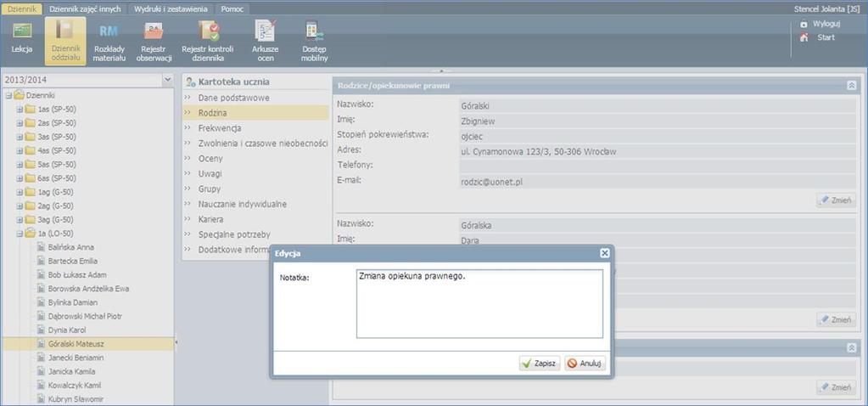
Task: Collapse the left tree panel splitter arrow
Action: tap(176, 343)
